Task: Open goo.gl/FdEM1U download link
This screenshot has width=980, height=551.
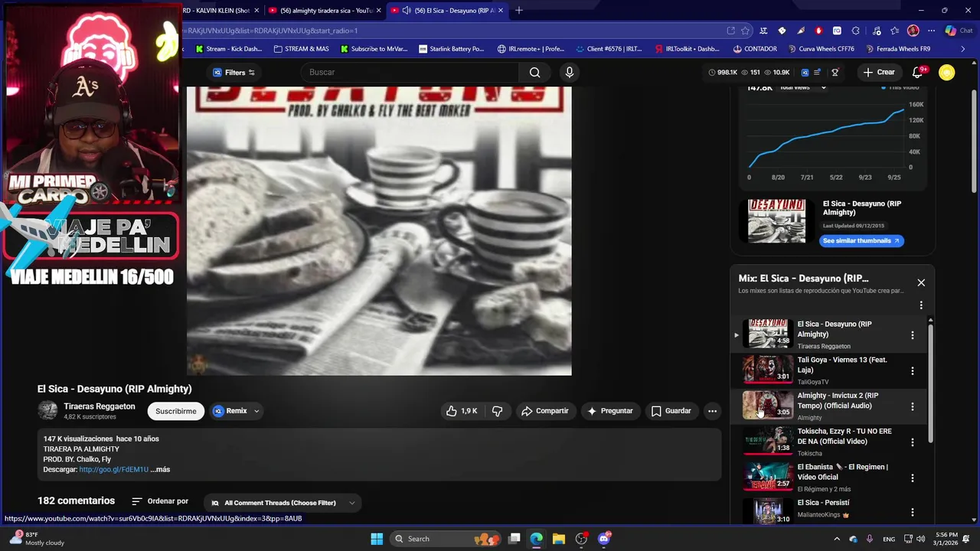Action: (113, 470)
